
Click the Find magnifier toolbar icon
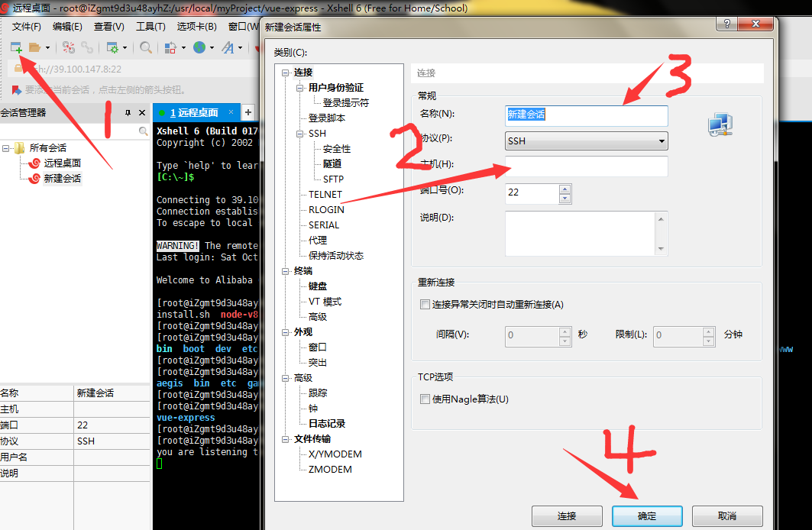pyautogui.click(x=146, y=47)
